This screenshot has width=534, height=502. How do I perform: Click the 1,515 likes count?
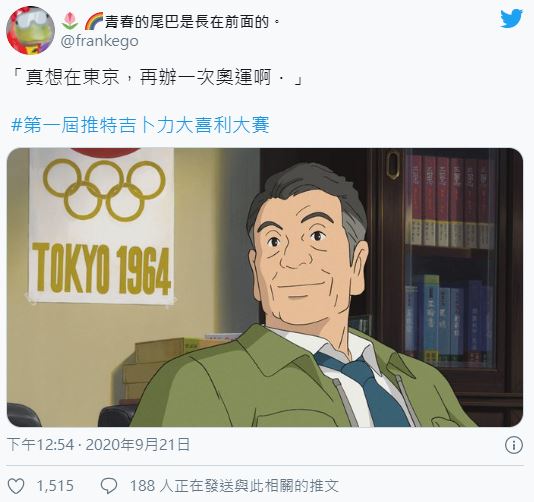55,486
